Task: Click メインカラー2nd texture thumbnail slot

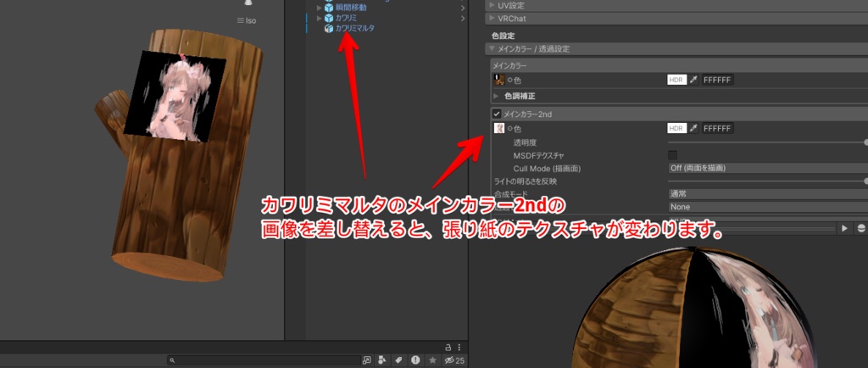Action: point(498,128)
